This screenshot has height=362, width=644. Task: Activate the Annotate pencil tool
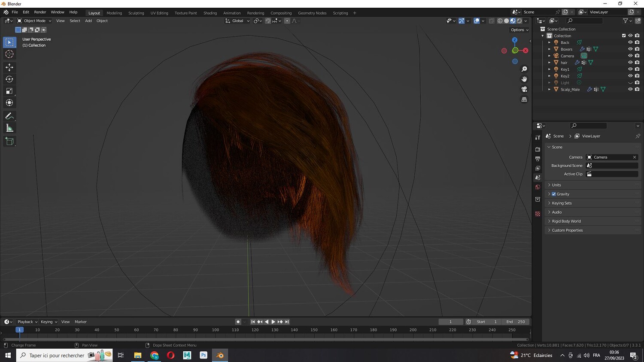(9, 116)
